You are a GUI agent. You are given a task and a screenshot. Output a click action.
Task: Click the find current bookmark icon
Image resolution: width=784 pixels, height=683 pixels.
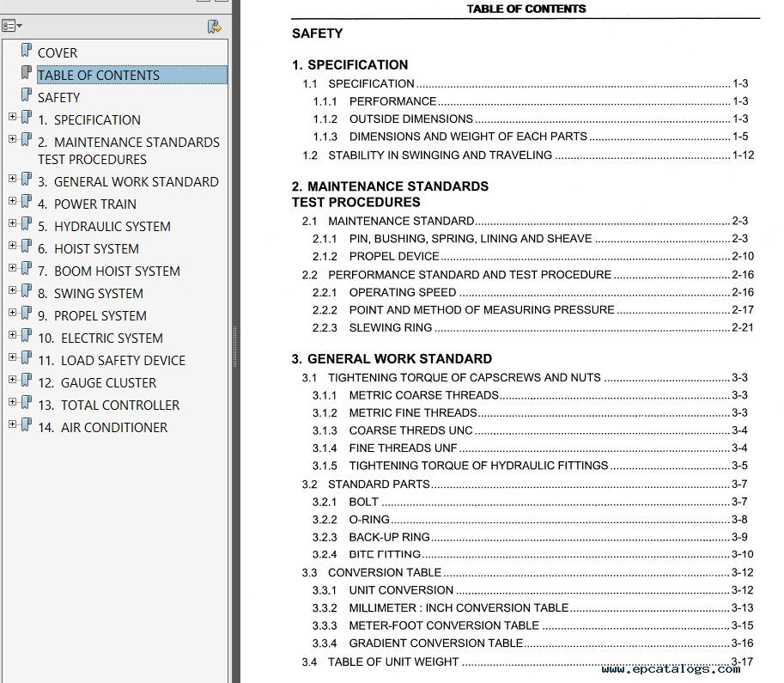(x=215, y=27)
